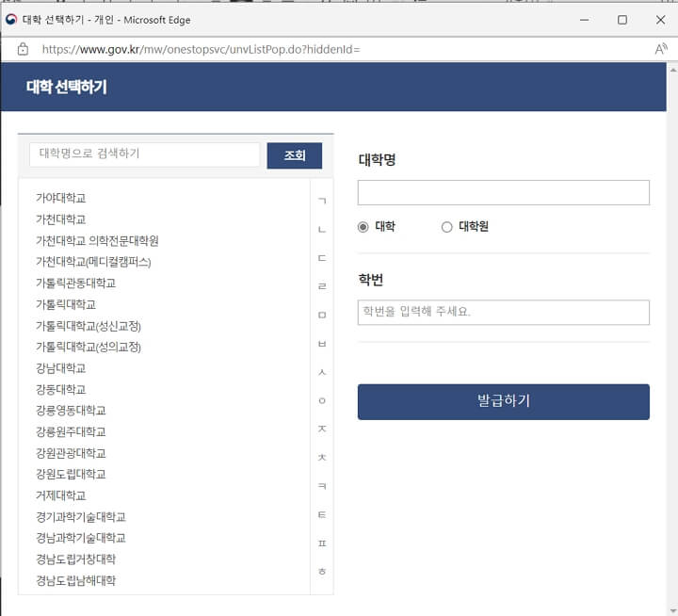Select 가야대학교 from the list
Image resolution: width=678 pixels, height=616 pixels.
click(x=61, y=198)
